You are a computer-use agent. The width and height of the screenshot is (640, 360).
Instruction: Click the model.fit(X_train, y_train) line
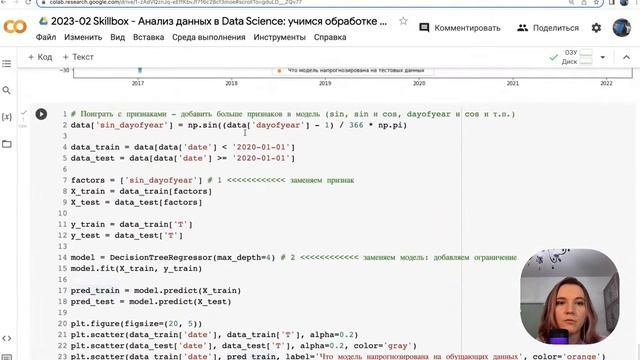(x=136, y=269)
